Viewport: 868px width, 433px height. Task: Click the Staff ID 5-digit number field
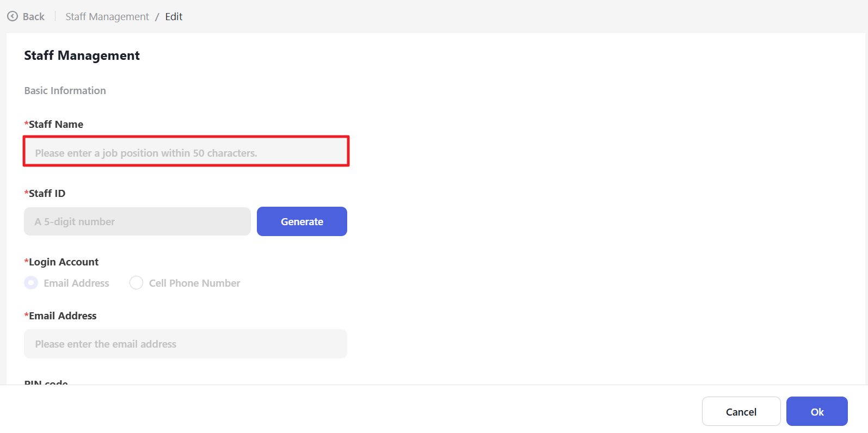[137, 221]
